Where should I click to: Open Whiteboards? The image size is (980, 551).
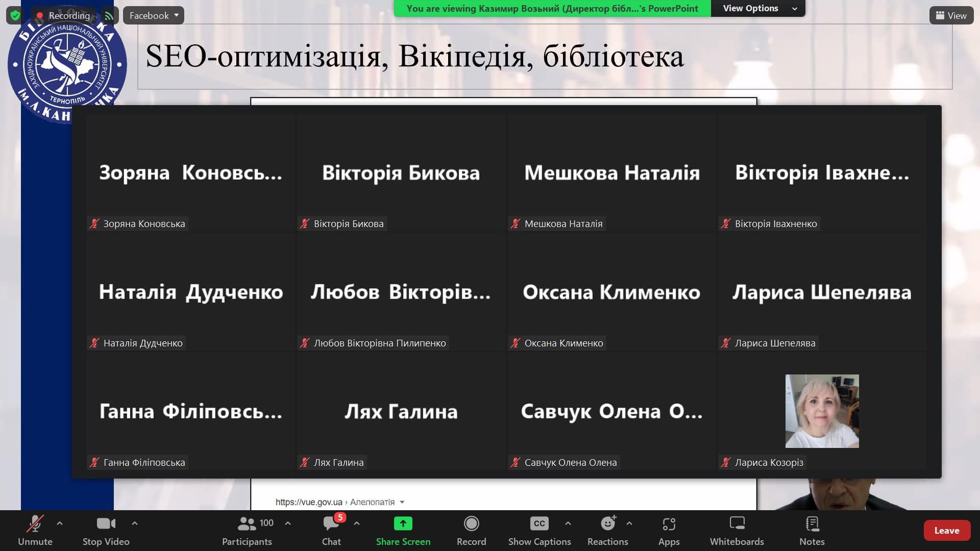coord(737,531)
